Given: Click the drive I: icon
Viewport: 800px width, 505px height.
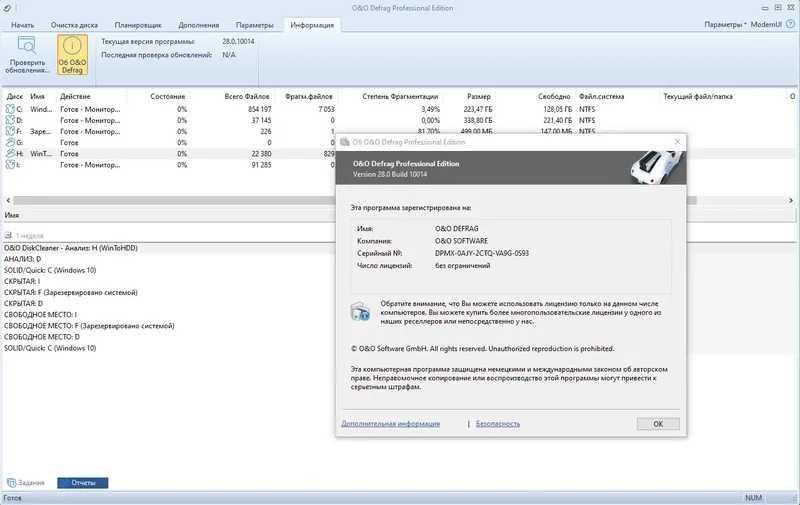Looking at the screenshot, I should tap(10, 165).
